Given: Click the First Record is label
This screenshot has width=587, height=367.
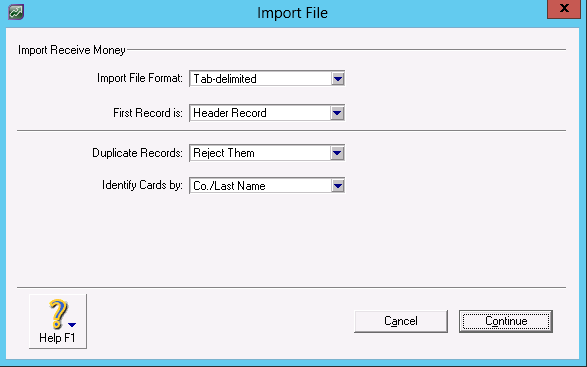Looking at the screenshot, I should [x=148, y=113].
